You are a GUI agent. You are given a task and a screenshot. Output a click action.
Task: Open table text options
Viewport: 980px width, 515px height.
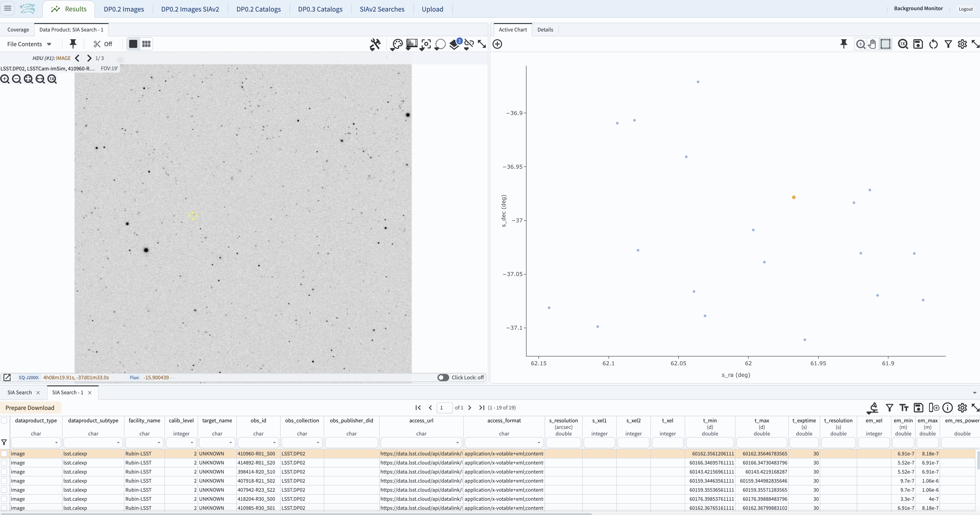(x=904, y=407)
